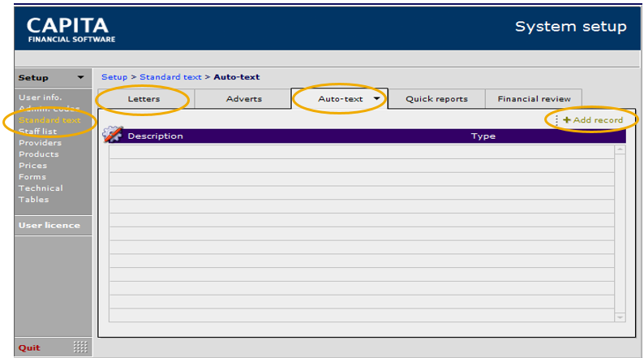Open the Quick reports tab

(x=436, y=99)
